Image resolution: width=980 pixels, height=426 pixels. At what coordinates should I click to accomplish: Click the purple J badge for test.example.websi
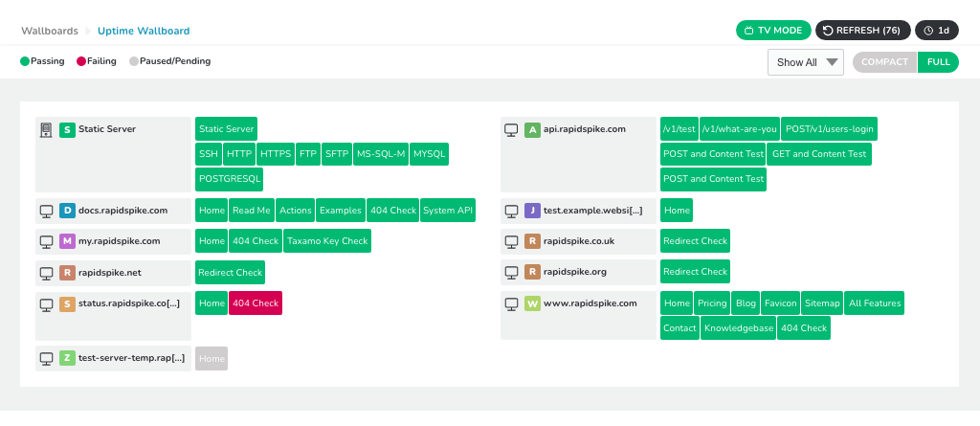(x=532, y=211)
